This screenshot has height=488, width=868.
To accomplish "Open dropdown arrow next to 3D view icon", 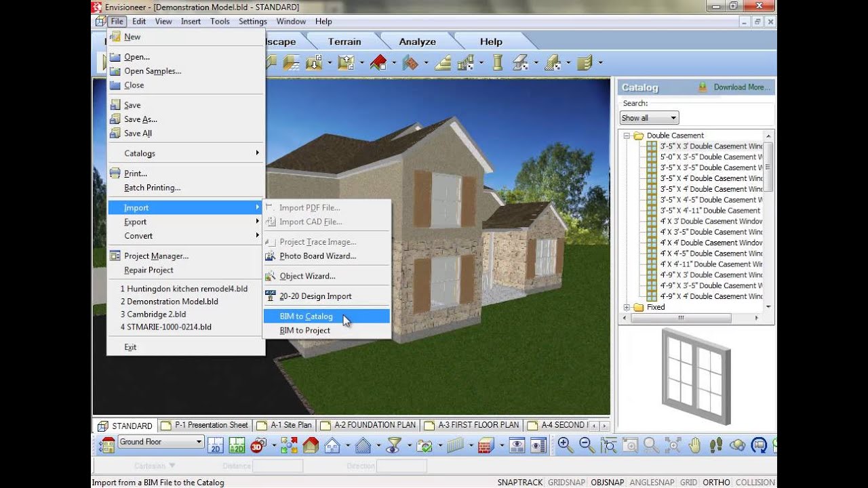I will pyautogui.click(x=273, y=445).
